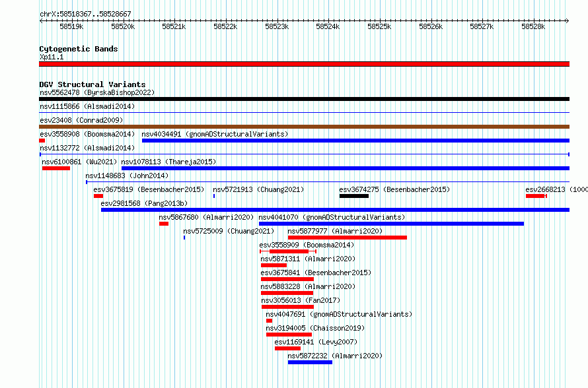Select the blue esv2981568 variant bar

[335, 210]
